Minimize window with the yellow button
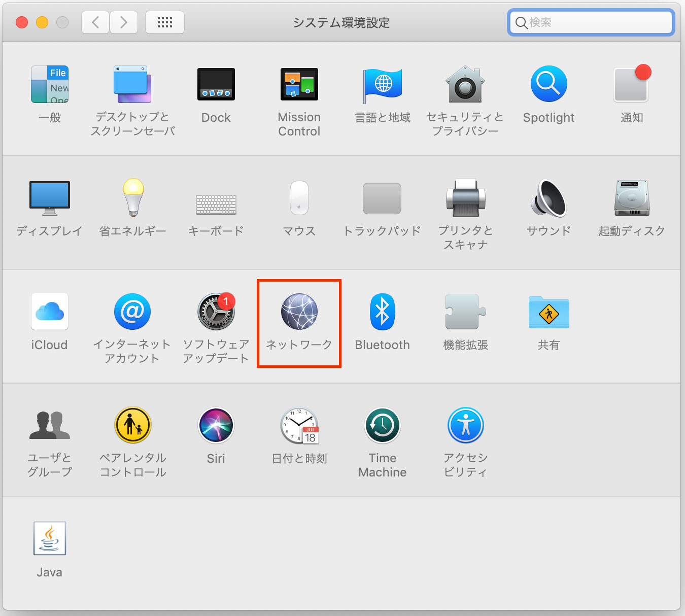The height and width of the screenshot is (616, 685). 42,22
